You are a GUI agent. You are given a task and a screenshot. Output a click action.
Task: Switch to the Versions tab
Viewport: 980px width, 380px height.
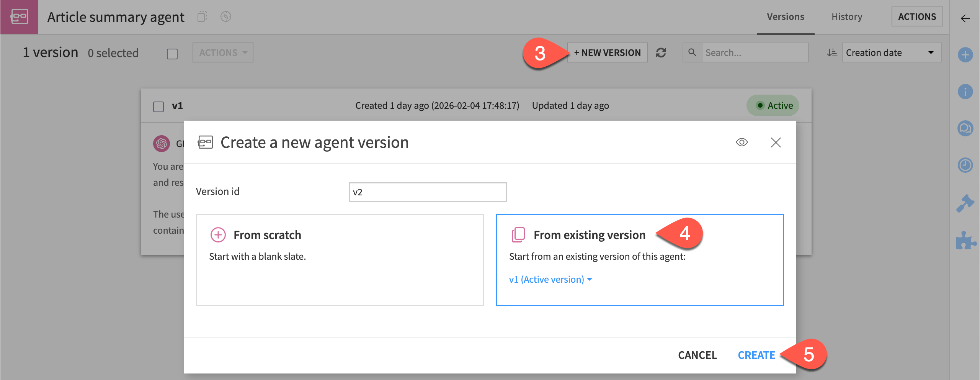[x=785, y=16]
